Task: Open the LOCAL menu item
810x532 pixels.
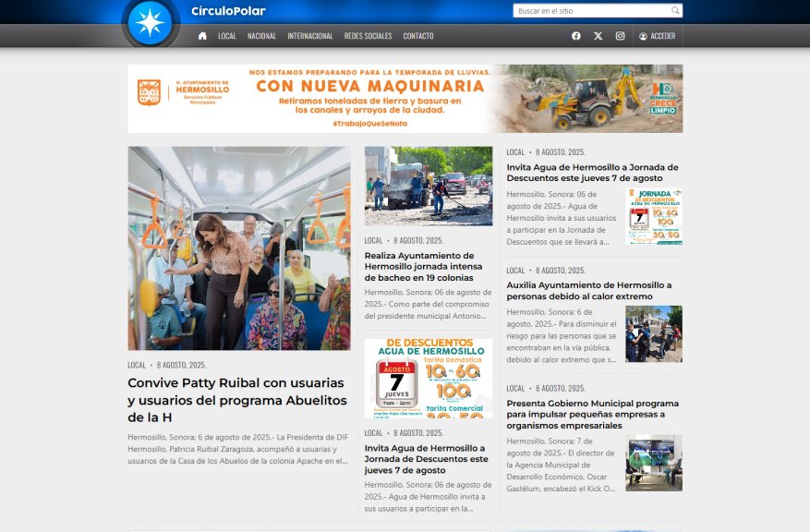Action: click(x=227, y=36)
